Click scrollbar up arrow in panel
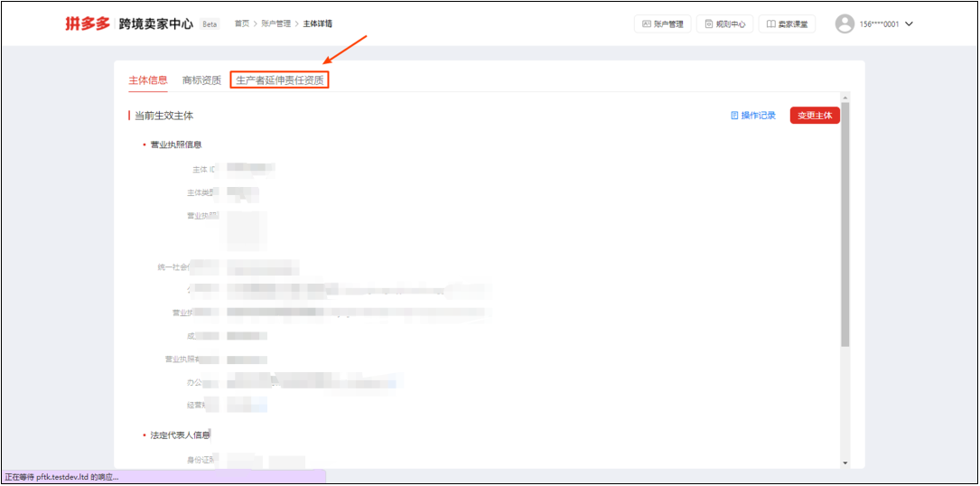This screenshot has width=980, height=486. click(x=845, y=97)
